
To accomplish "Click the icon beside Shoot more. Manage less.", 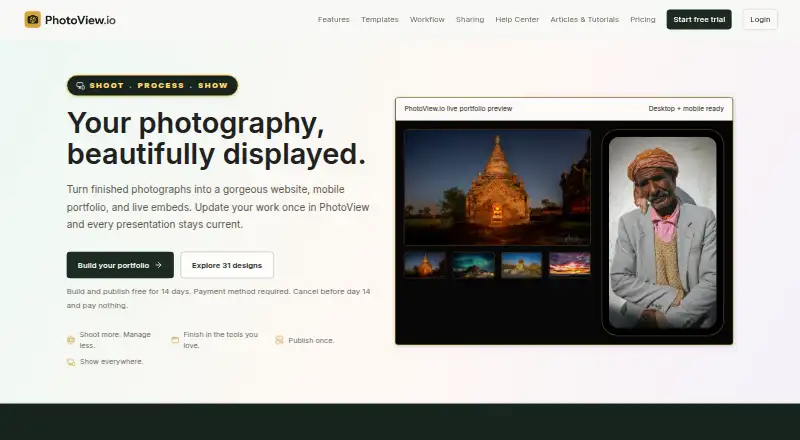I will [71, 340].
